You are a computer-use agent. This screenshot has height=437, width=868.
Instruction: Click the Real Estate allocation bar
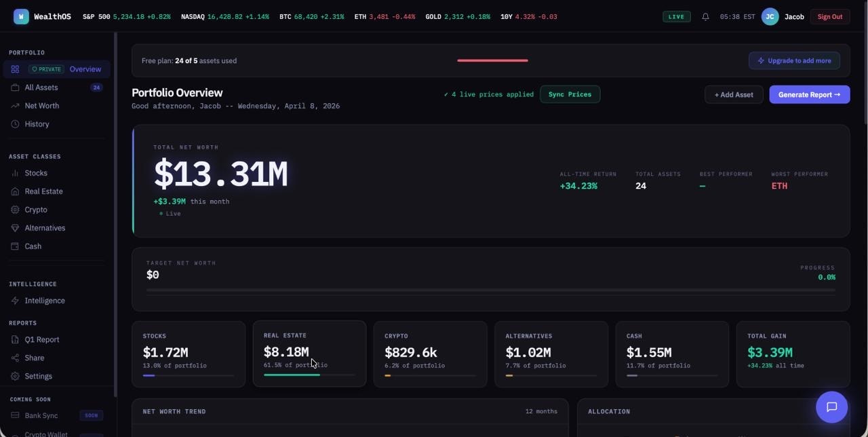coord(309,375)
